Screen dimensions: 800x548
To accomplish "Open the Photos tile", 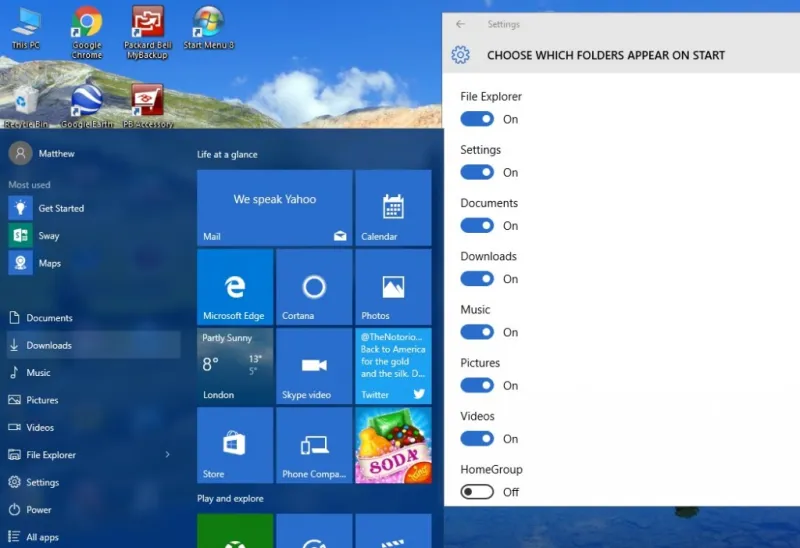I will click(393, 287).
